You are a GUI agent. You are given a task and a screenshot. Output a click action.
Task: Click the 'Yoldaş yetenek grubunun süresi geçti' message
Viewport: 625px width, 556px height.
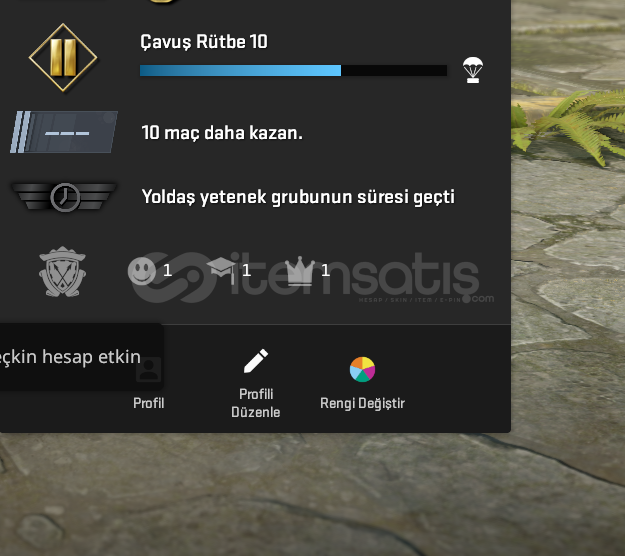coord(298,197)
